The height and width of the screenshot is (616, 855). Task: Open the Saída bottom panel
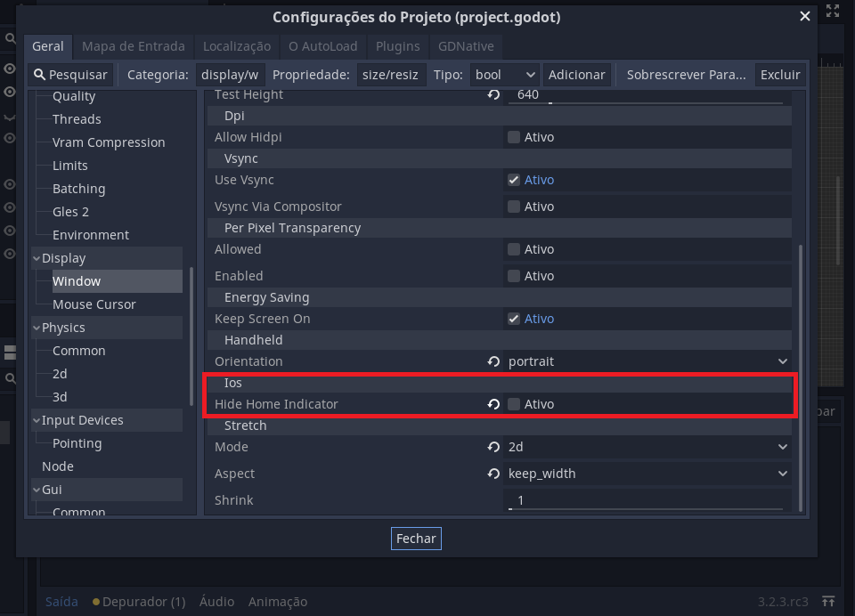coord(61,601)
